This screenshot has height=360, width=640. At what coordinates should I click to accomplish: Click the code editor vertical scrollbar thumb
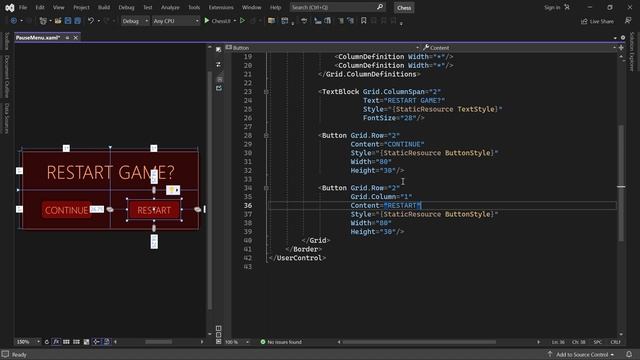pyautogui.click(x=621, y=182)
